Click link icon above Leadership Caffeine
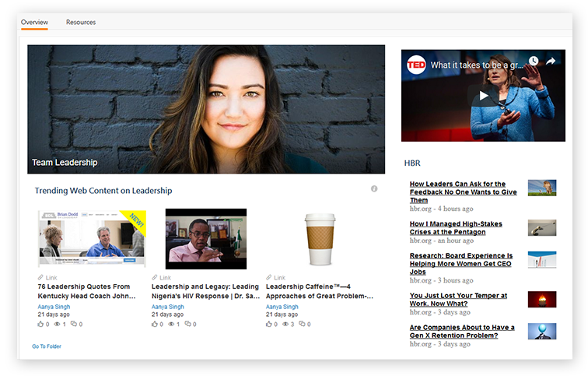The width and height of the screenshot is (588, 376). coord(269,277)
